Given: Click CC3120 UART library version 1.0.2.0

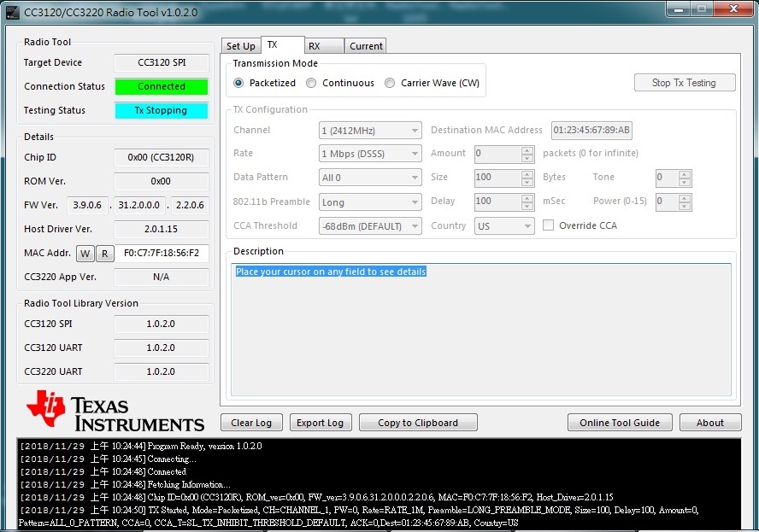Looking at the screenshot, I should 162,348.
